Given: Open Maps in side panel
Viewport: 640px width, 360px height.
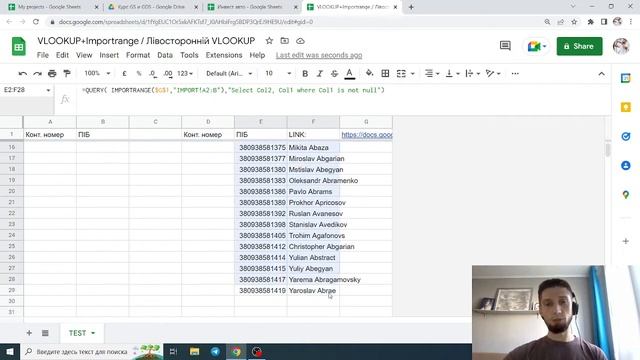Looking at the screenshot, I should 626,195.
